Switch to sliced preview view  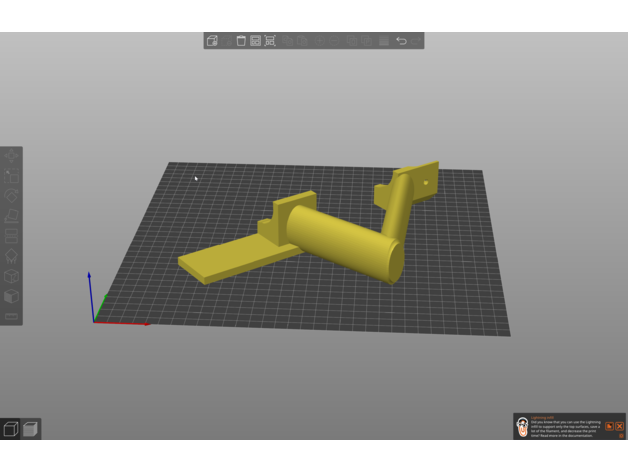(x=31, y=429)
